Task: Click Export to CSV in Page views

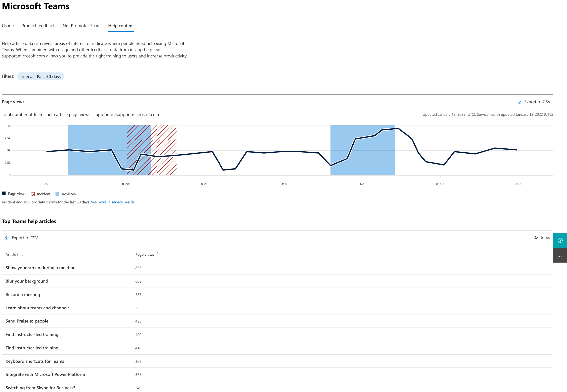Action: tap(537, 102)
